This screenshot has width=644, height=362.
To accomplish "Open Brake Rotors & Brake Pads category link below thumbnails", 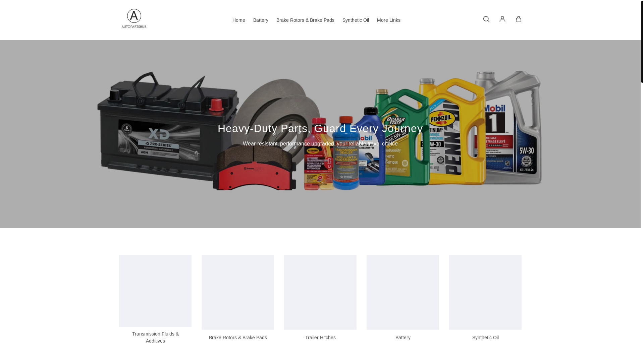I will [238, 338].
